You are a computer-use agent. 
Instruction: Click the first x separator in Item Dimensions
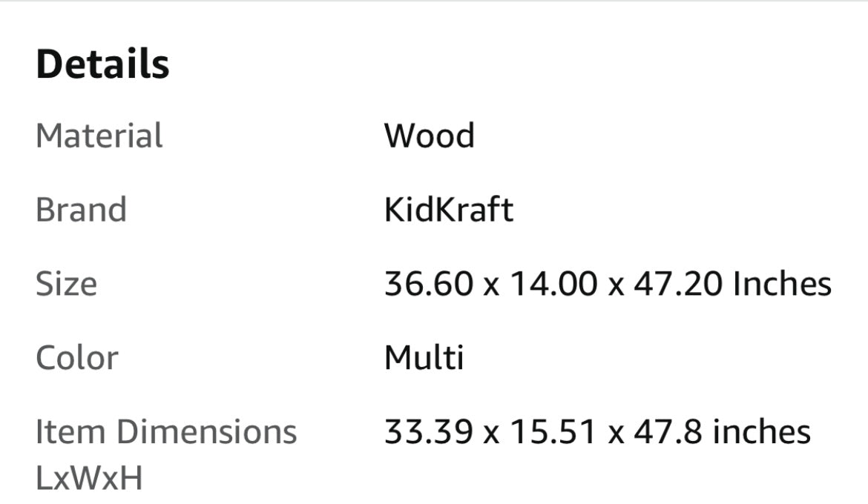click(491, 433)
